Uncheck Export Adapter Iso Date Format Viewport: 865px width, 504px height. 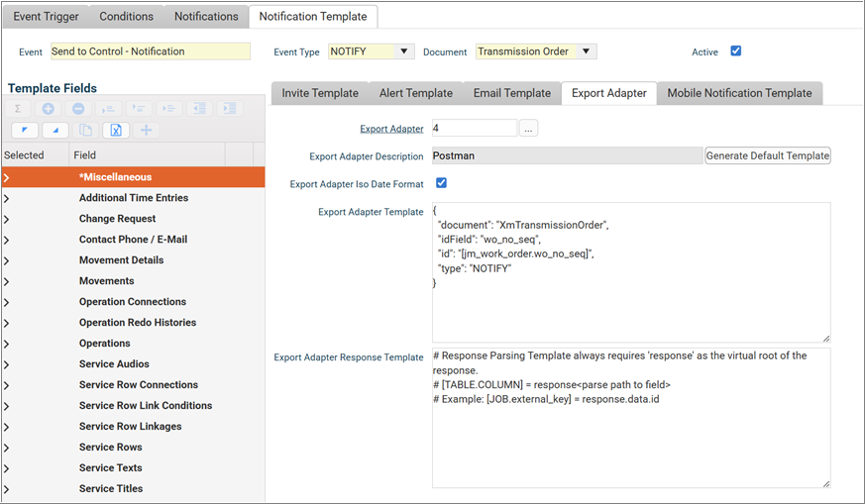441,183
